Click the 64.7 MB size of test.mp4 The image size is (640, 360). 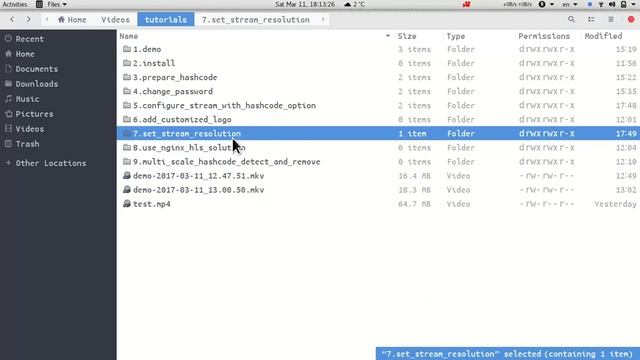click(414, 204)
